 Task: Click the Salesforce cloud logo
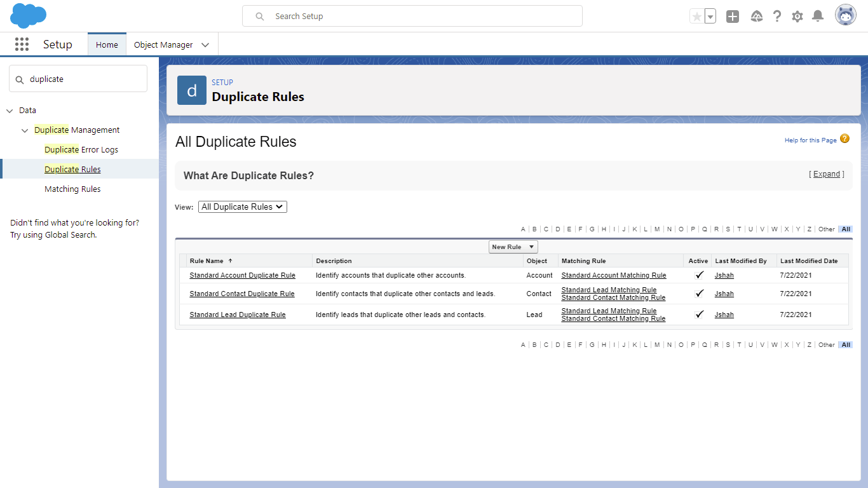click(29, 16)
